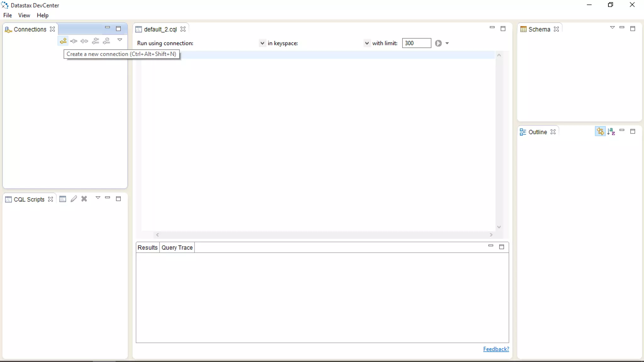Open the in keyspace dropdown
The image size is (644, 362).
click(367, 43)
